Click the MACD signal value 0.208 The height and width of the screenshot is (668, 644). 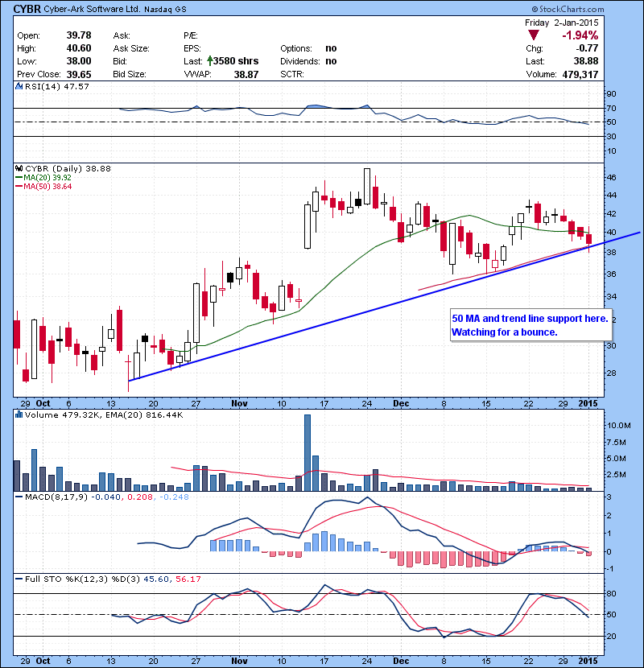pyautogui.click(x=140, y=497)
